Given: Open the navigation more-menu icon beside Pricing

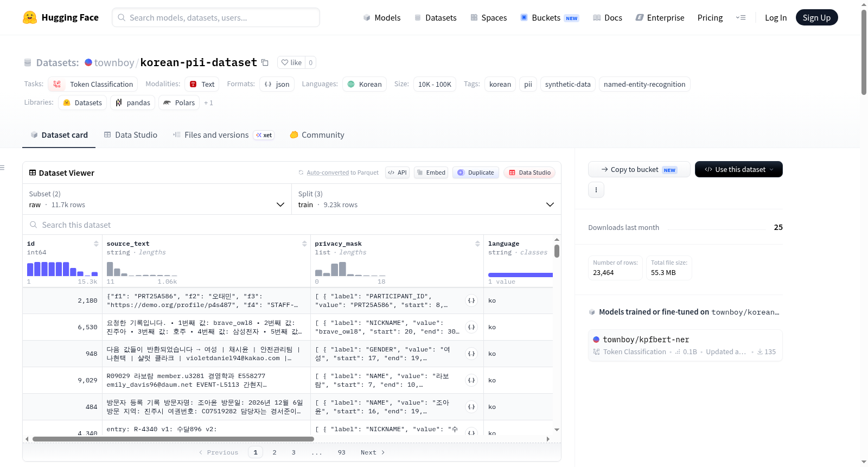Looking at the screenshot, I should click(x=741, y=17).
